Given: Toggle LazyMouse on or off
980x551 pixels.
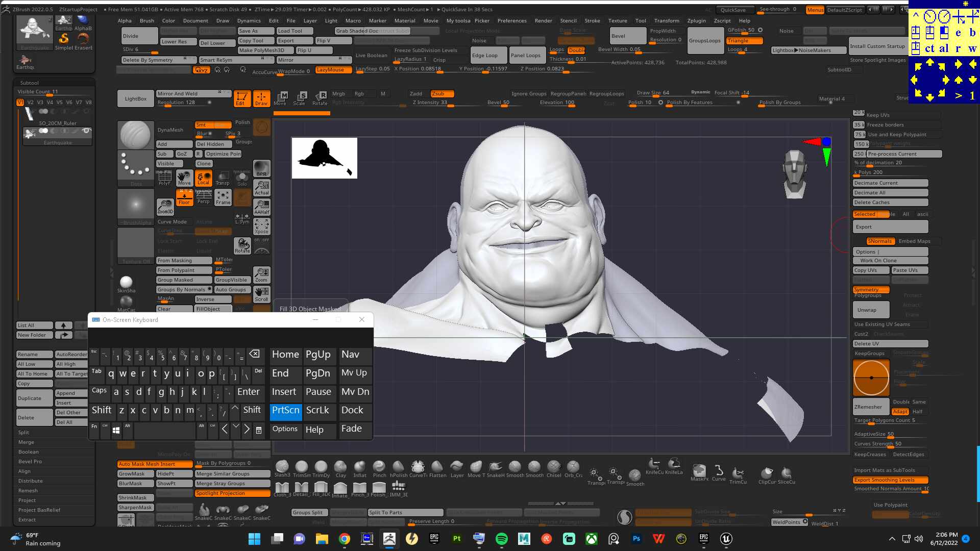Looking at the screenshot, I should 333,70.
